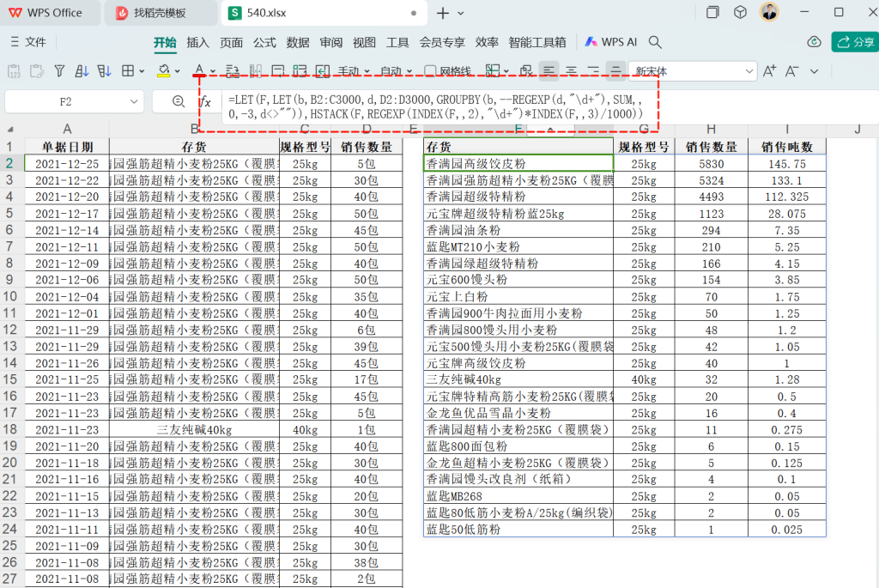Click the search magnifier icon in ribbon
The image size is (879, 588).
(x=655, y=42)
